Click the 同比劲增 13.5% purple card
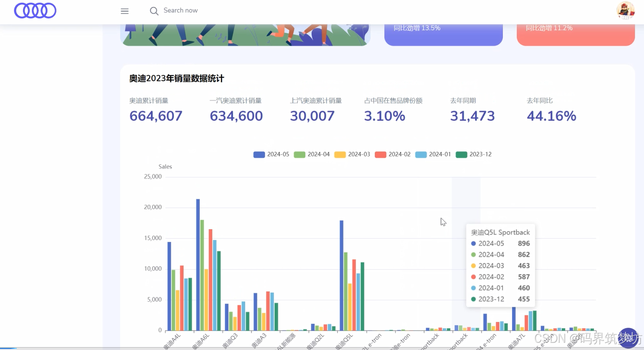 (444, 34)
